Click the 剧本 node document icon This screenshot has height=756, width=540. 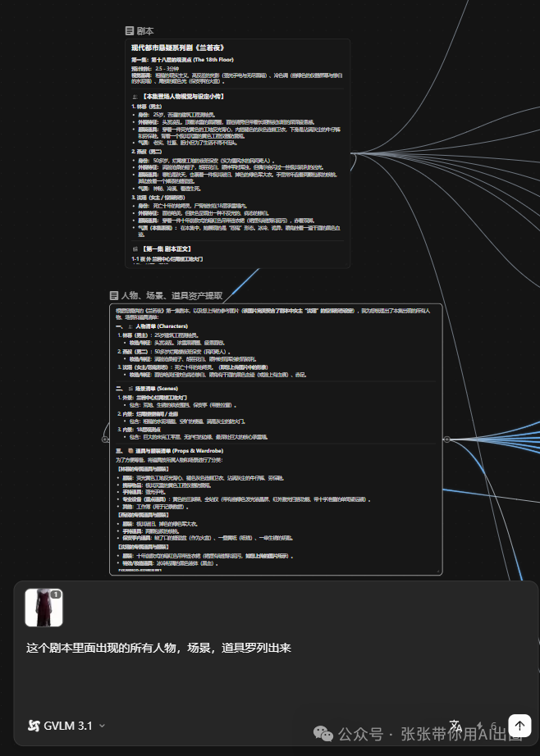tap(130, 30)
